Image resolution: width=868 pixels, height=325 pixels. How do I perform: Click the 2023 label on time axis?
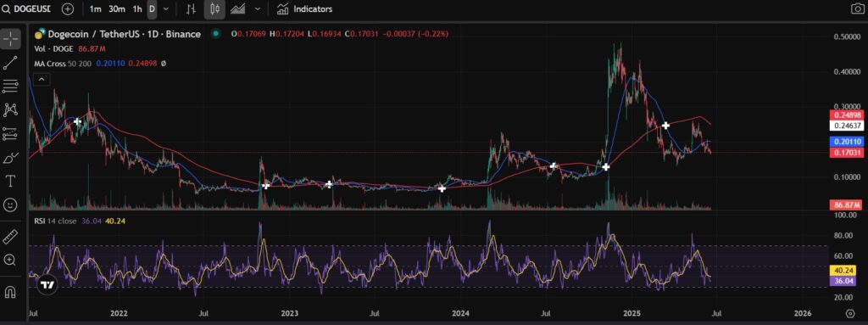click(290, 314)
